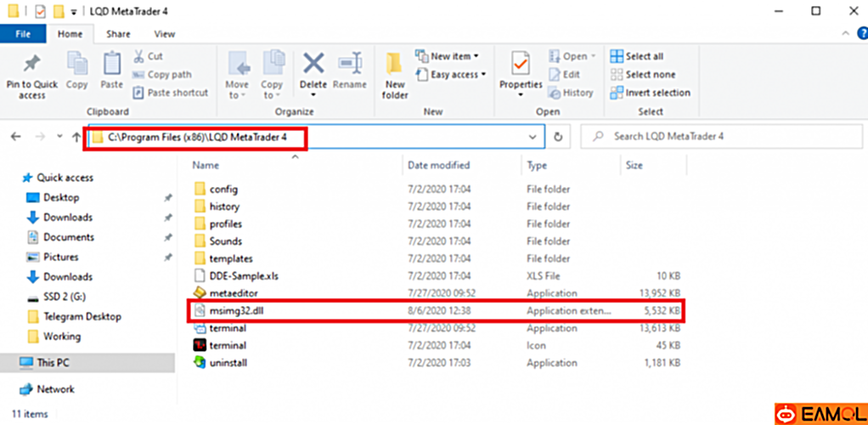The height and width of the screenshot is (425, 868).
Task: Open the Move to dropdown
Action: [238, 76]
